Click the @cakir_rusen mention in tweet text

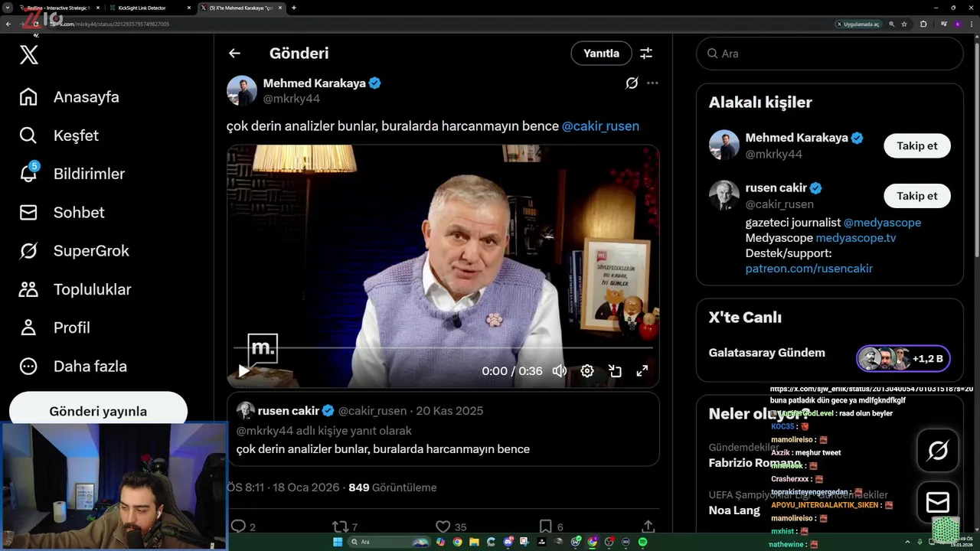click(x=600, y=126)
